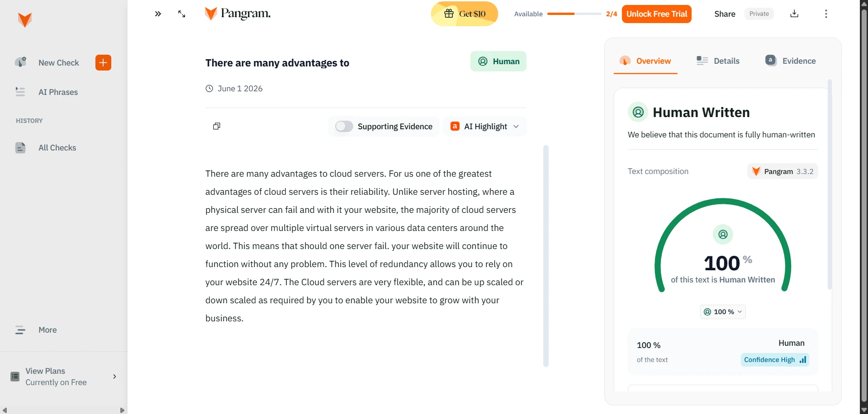Open the three-dot more options menu
868x414 pixels.
coord(826,14)
